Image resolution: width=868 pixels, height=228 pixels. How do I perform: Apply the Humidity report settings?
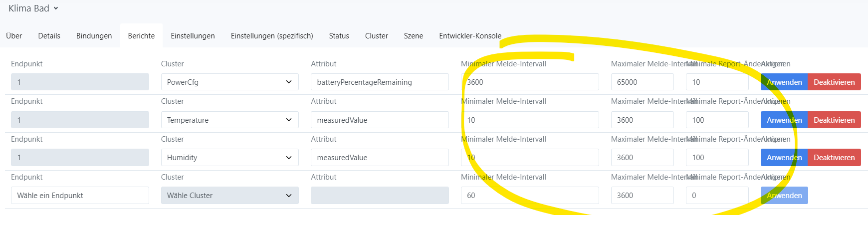pos(784,158)
